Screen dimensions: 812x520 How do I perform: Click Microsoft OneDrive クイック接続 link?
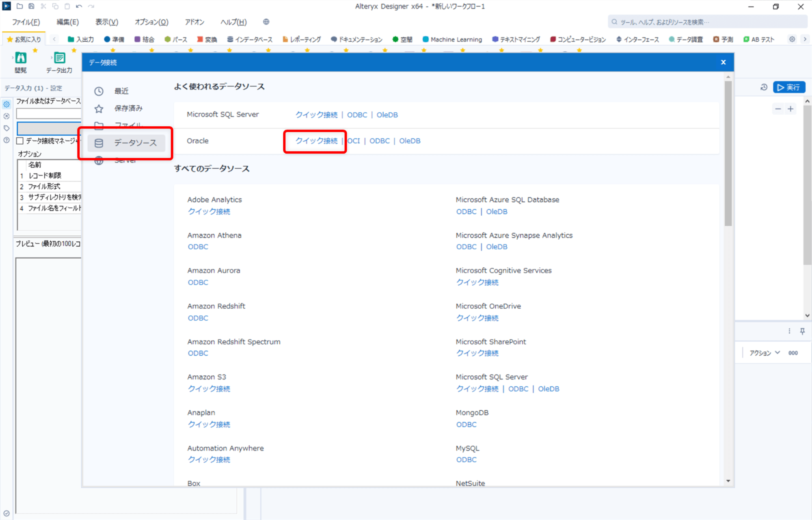pos(477,318)
